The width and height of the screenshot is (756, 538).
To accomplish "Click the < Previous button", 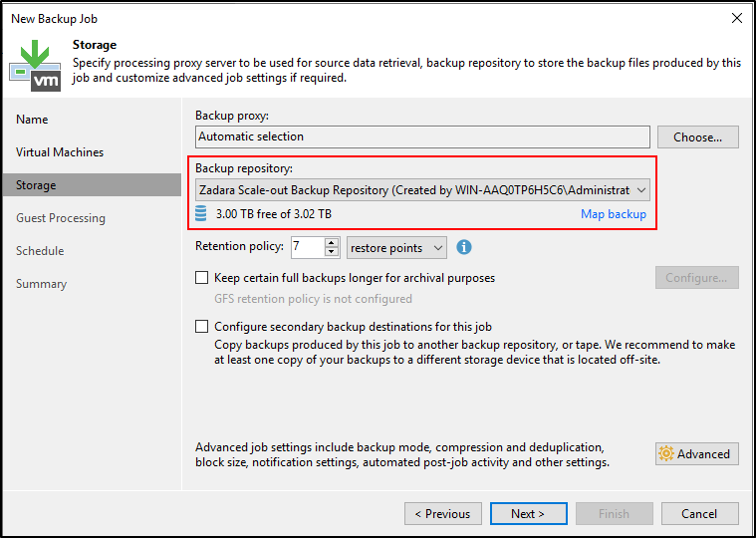I will 442,514.
